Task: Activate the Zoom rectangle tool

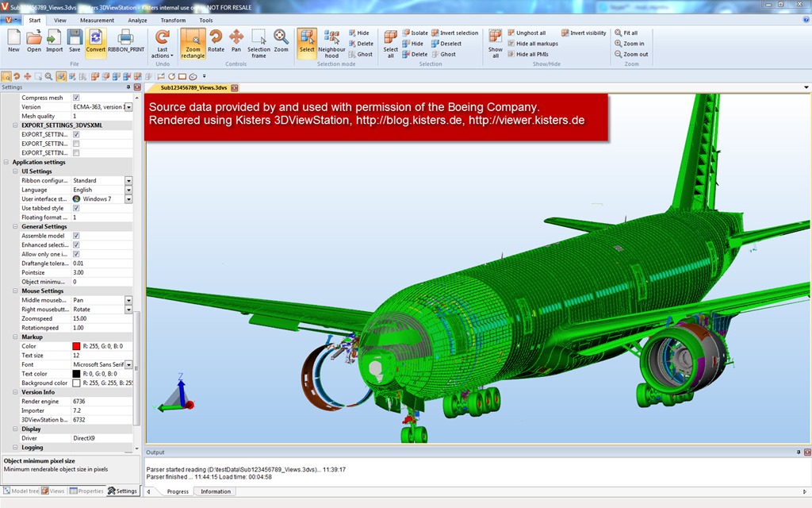Action: coord(193,44)
